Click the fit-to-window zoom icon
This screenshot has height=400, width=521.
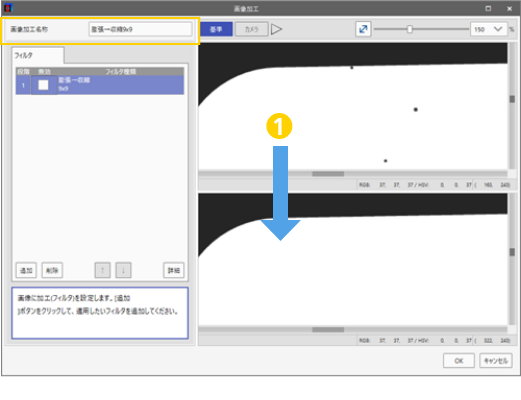[x=363, y=29]
